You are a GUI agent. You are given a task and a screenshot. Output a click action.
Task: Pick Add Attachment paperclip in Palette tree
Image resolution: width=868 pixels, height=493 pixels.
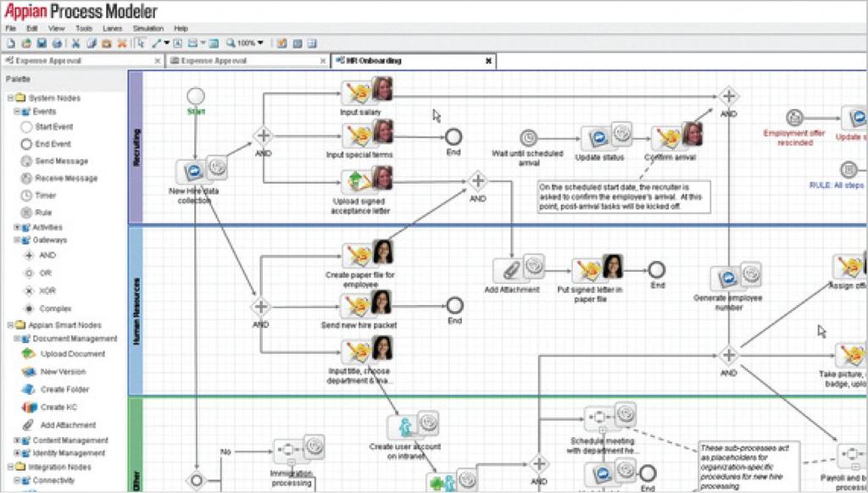tap(58, 425)
